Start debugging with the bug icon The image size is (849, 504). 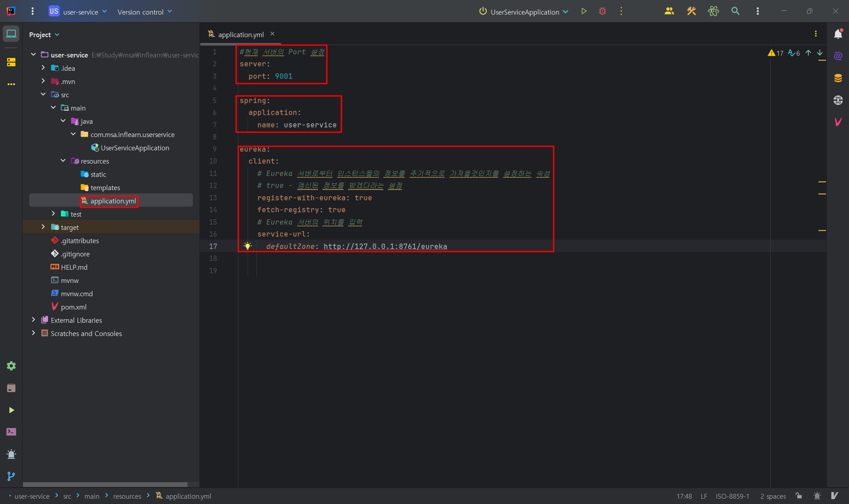point(602,11)
